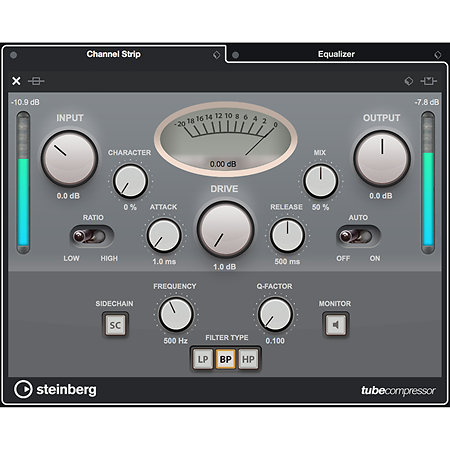Click the INPUT gain knob
This screenshot has height=450, width=450.
click(69, 158)
